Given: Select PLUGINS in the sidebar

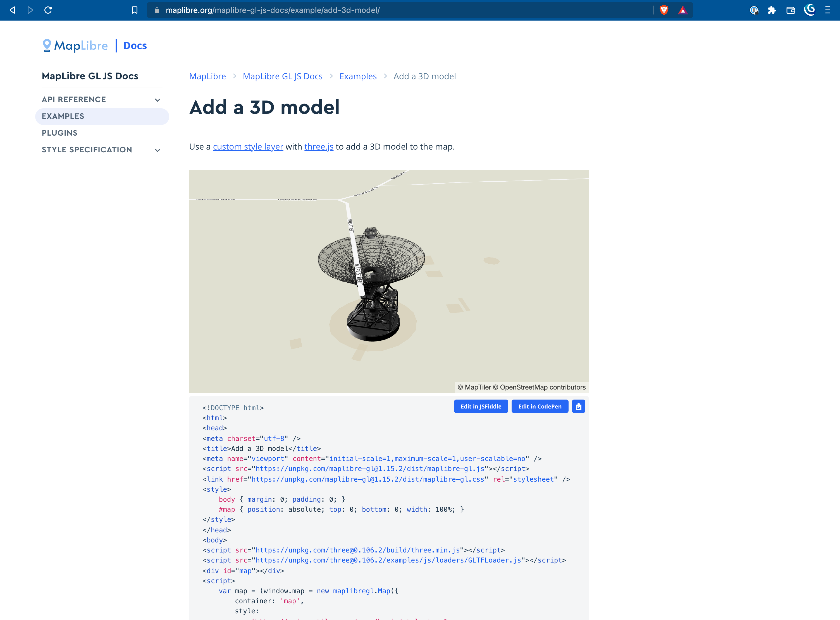Looking at the screenshot, I should (59, 133).
